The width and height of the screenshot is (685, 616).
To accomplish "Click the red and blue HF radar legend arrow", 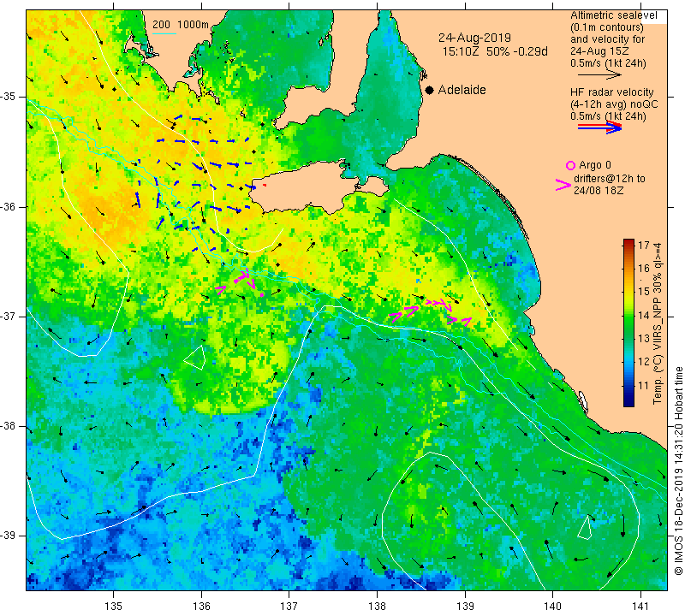I will [599, 127].
